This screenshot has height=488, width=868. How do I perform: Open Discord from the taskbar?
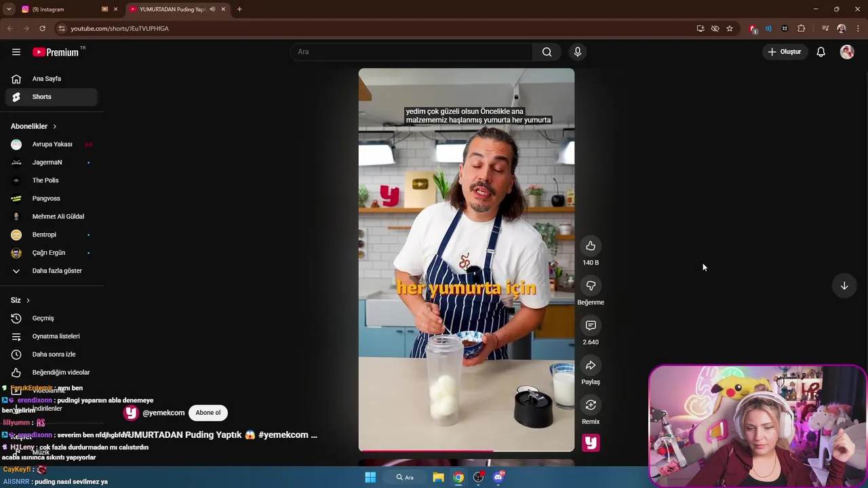(498, 477)
